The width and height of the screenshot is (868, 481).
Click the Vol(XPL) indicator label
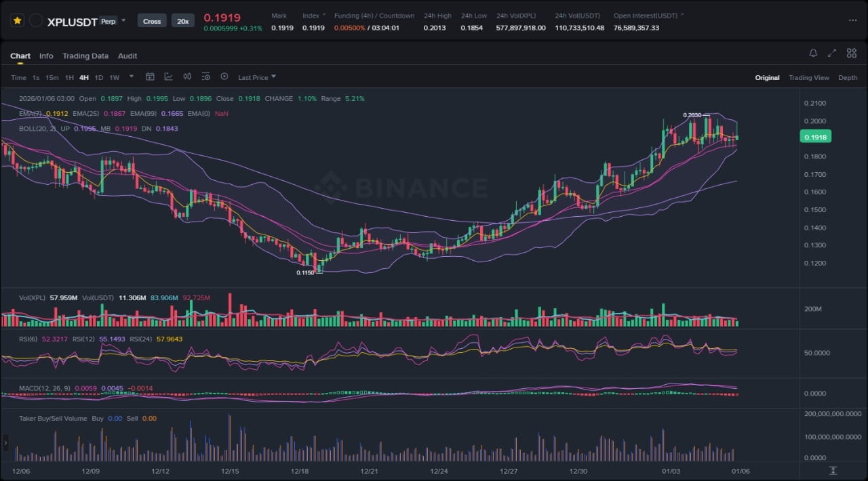click(33, 297)
